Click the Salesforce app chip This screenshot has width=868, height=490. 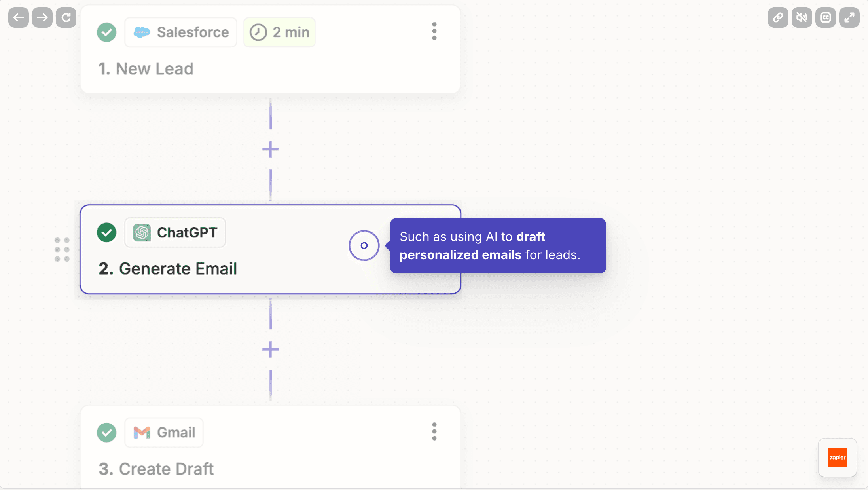181,32
